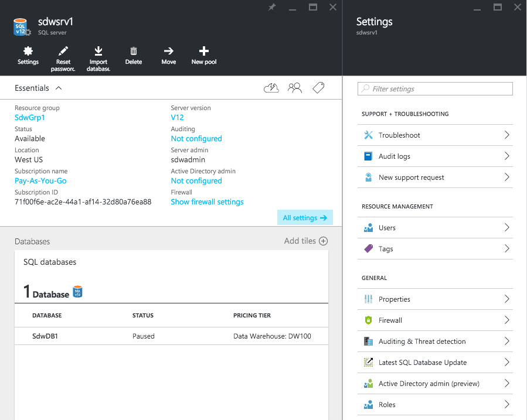Click the Users icon under Resource Management
The width and height of the screenshot is (527, 420).
pos(368,228)
